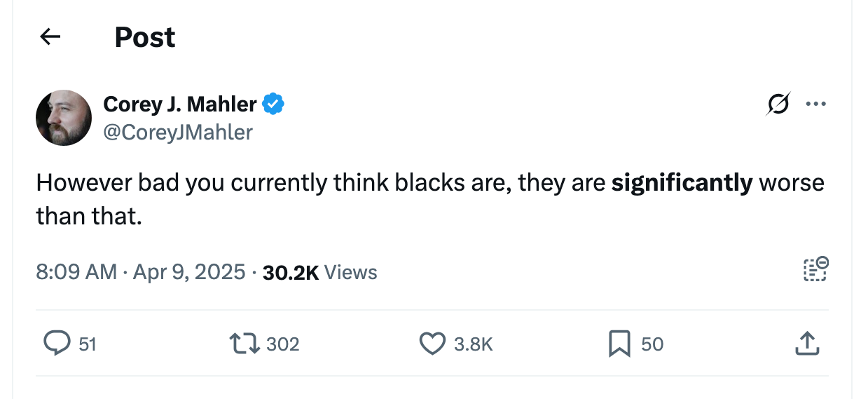Toggle the bookmark icon
Screen dimensions: 868x399
[619, 344]
